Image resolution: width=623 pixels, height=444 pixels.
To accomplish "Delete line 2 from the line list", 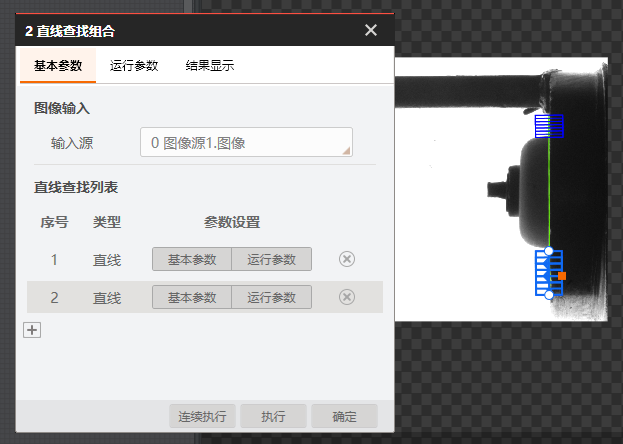I will tap(347, 297).
